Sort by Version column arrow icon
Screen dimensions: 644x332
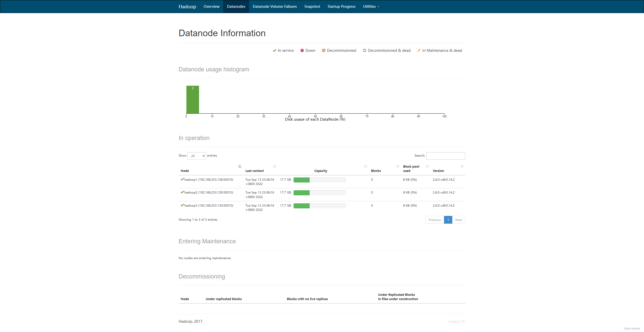click(x=462, y=166)
